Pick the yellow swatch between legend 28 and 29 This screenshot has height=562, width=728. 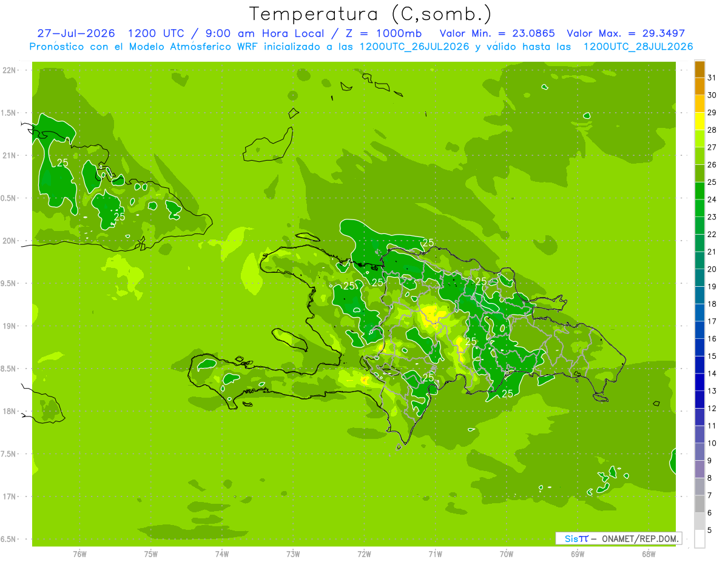pyautogui.click(x=699, y=121)
